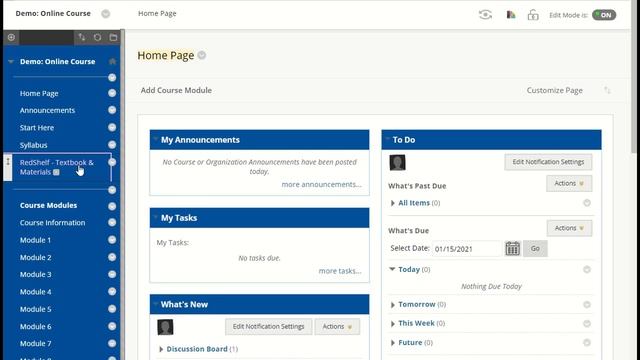Viewport: 640px width, 360px height.
Task: Click the reorder modules arrows icon
Action: tap(607, 90)
